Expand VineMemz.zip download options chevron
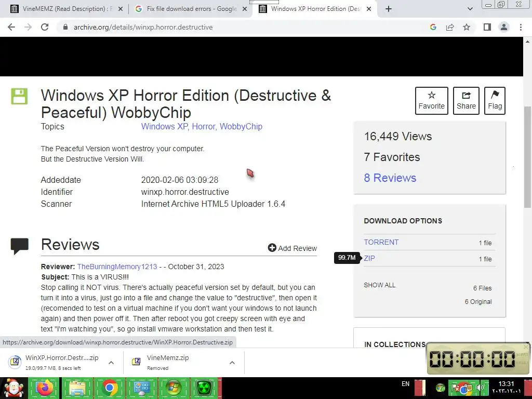The width and height of the screenshot is (532, 399). [x=232, y=363]
